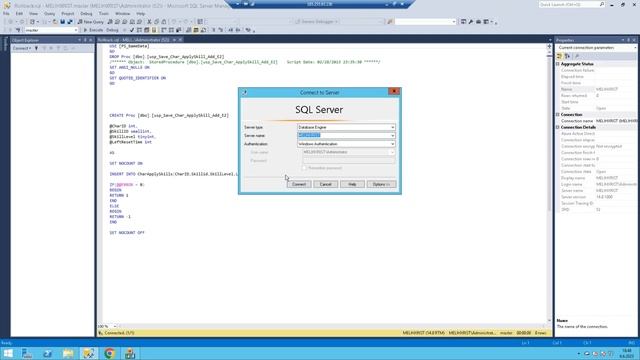Close the Connect to Server dialog
Screen dimensions: 640x360
[x=394, y=91]
